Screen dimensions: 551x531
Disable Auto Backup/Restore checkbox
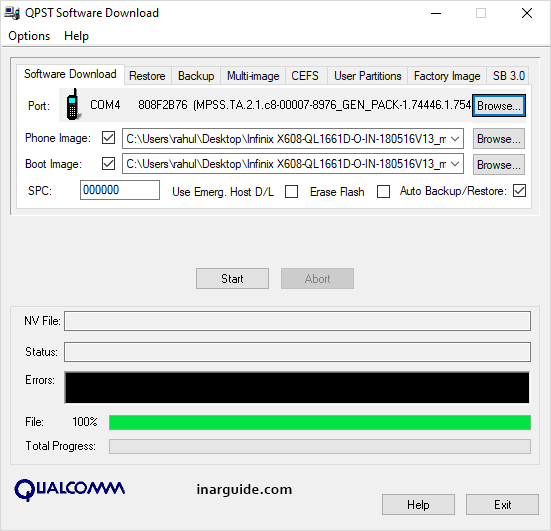coord(519,191)
